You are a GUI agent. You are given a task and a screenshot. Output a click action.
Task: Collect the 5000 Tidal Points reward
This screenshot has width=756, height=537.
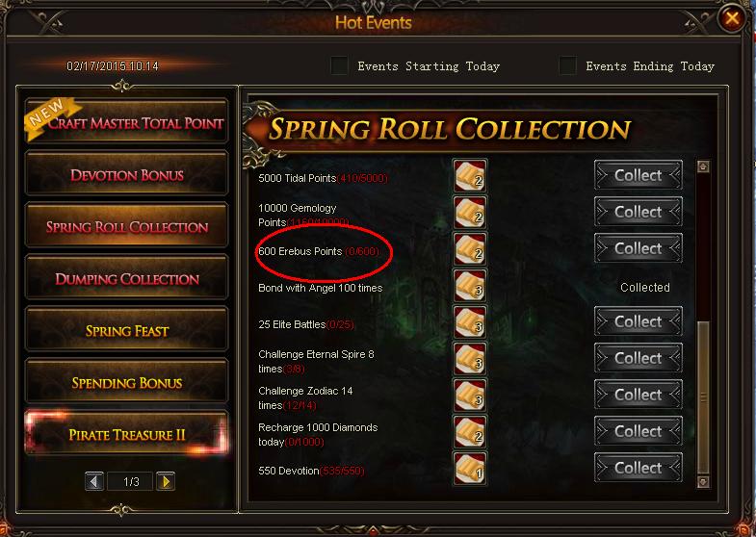coord(638,175)
